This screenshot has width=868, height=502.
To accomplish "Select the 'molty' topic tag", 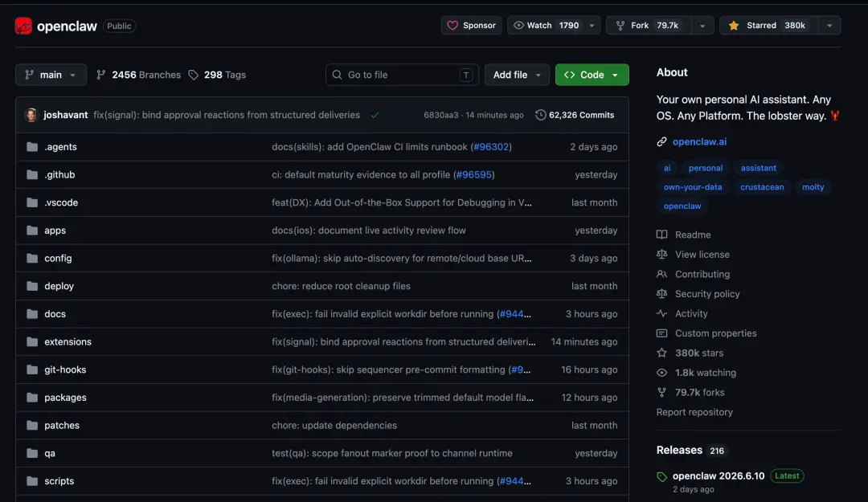I will 813,187.
